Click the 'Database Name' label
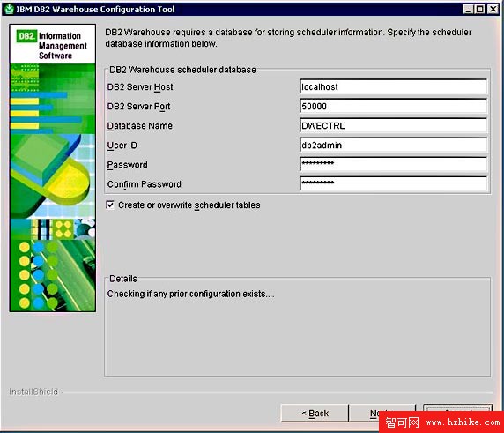 (140, 126)
